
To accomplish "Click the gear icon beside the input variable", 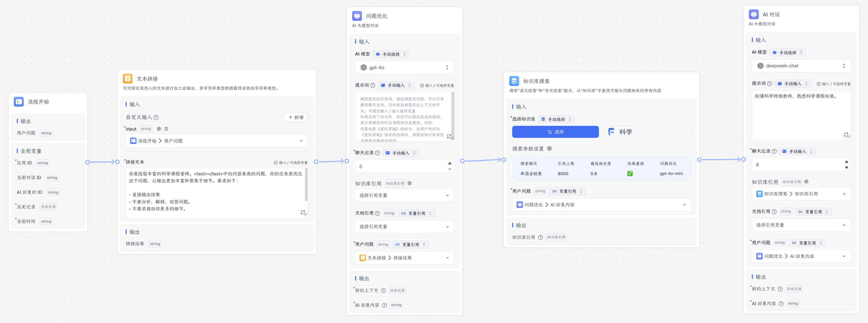I will (x=159, y=129).
